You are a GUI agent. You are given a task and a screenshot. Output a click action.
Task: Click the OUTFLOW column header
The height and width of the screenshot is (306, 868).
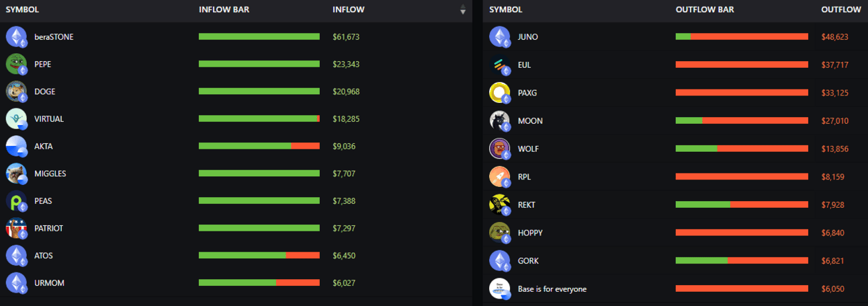pos(841,9)
